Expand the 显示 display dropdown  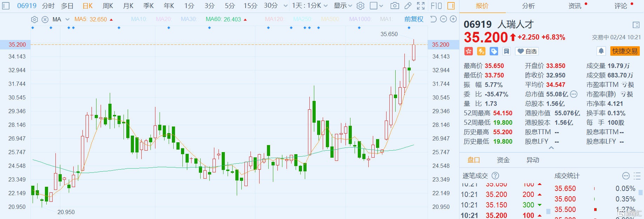coord(343,6)
